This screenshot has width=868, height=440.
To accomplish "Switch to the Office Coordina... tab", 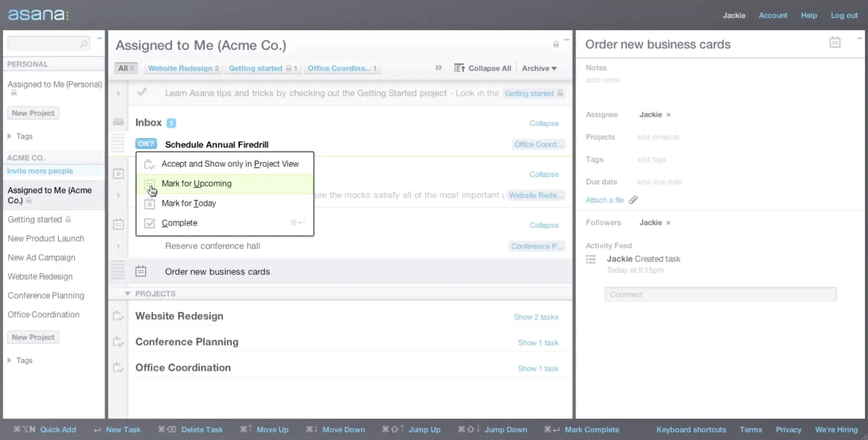I will point(342,68).
